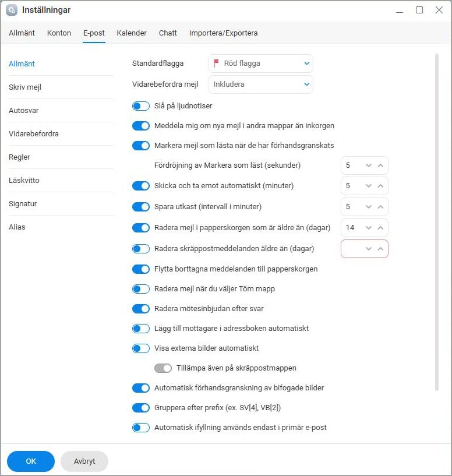Turn off Skicka och ta emot automatiskt

coord(141,186)
